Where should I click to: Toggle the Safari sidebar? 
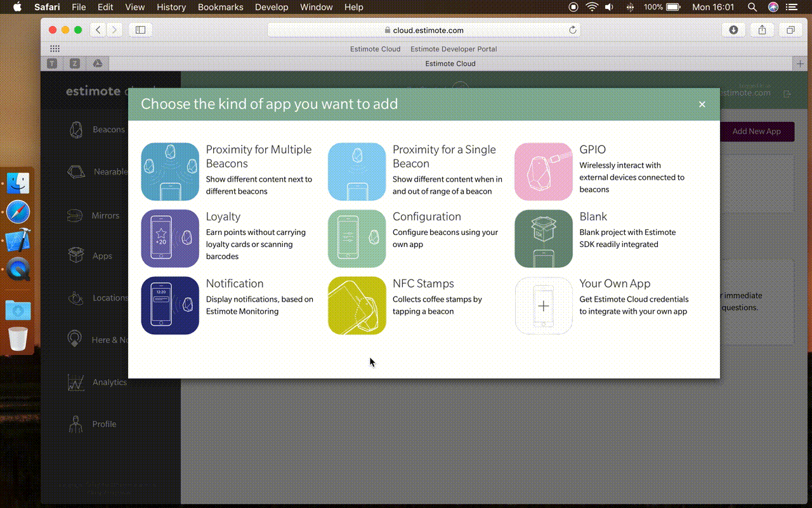pos(141,30)
